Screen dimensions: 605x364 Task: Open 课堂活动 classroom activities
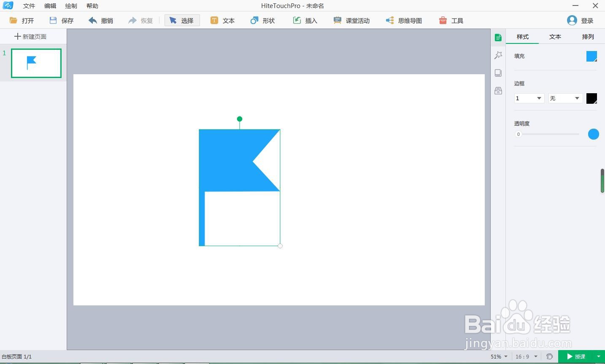point(351,20)
